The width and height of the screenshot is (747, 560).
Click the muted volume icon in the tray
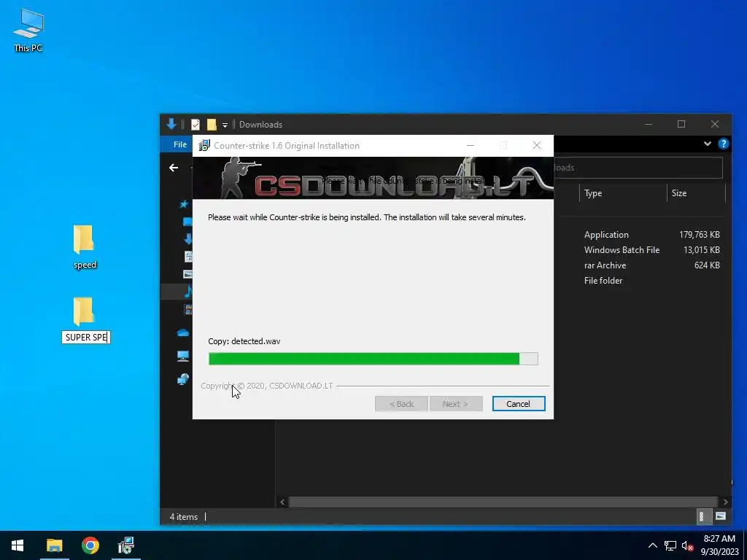tap(687, 545)
